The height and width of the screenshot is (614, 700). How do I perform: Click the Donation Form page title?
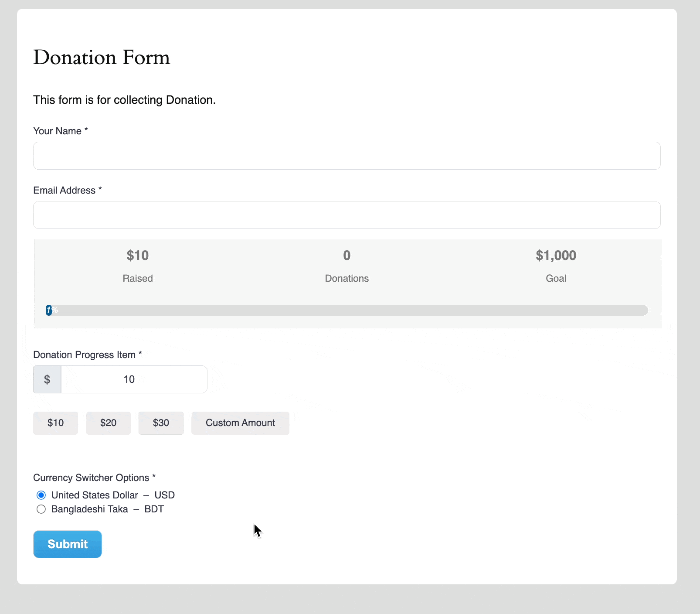[x=102, y=57]
